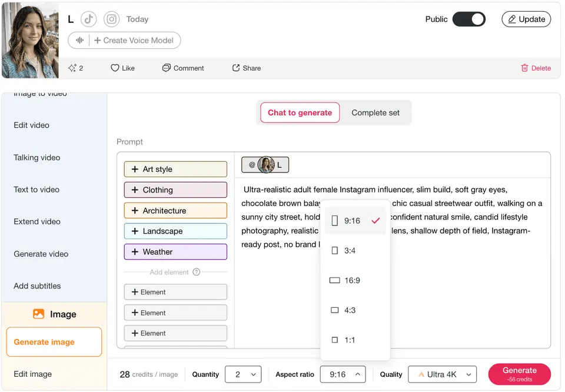Click the sparkle generations count icon

click(72, 68)
